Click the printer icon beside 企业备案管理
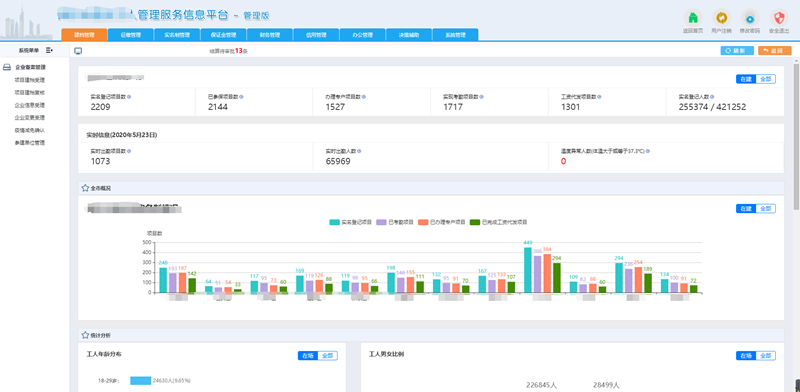 7,67
